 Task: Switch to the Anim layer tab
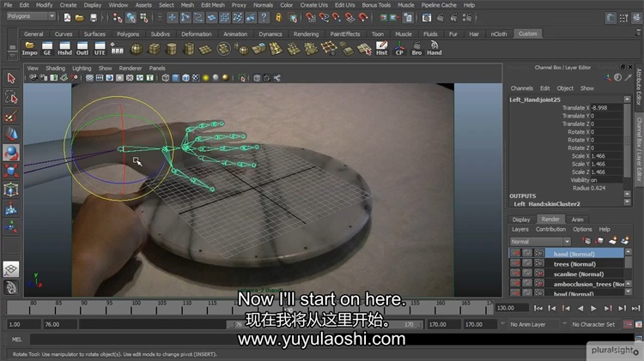click(x=577, y=220)
